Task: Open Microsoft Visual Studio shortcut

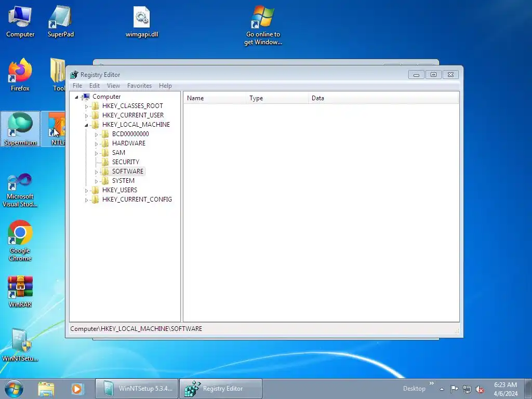Action: (20, 190)
